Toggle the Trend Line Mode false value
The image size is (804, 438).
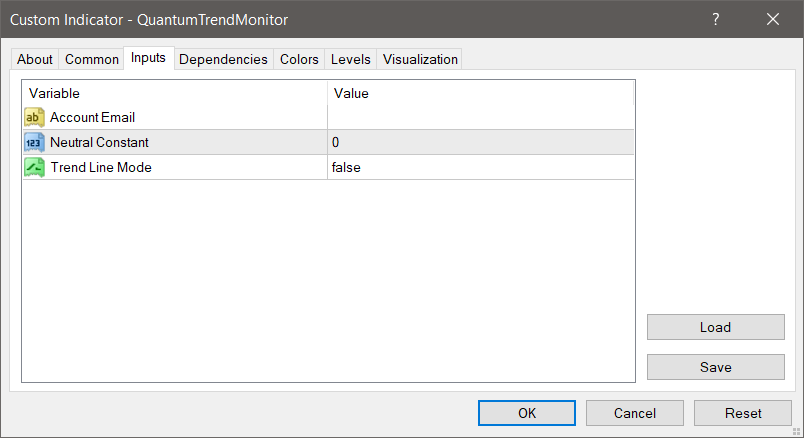coord(480,168)
